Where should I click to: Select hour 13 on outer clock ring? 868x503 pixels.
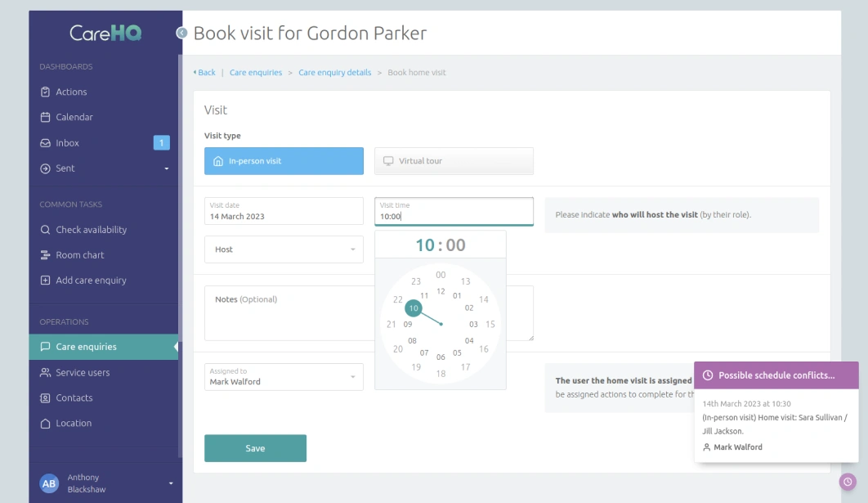tap(466, 281)
